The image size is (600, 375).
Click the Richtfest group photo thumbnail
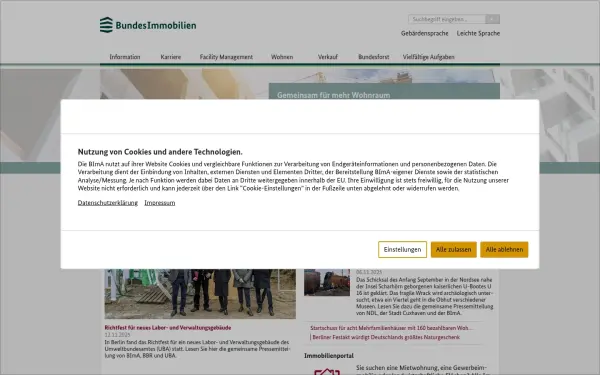(200, 293)
